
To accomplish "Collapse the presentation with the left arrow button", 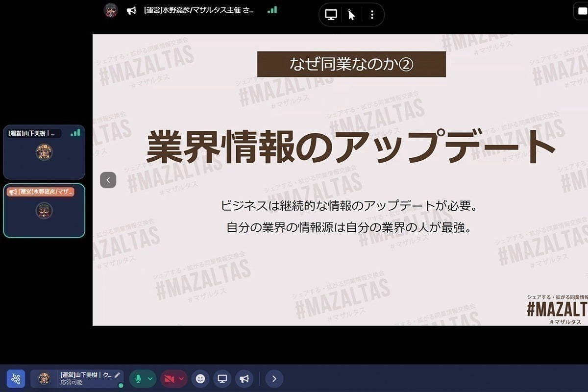I will tap(108, 180).
